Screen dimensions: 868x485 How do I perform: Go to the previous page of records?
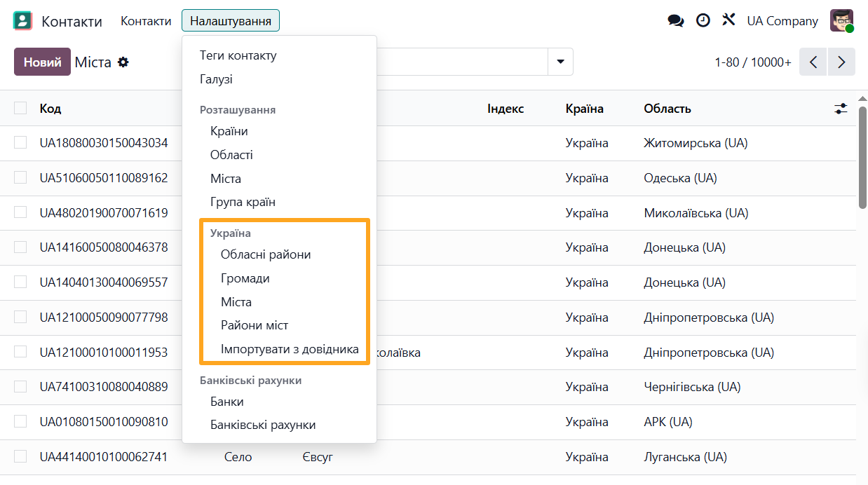(x=813, y=62)
